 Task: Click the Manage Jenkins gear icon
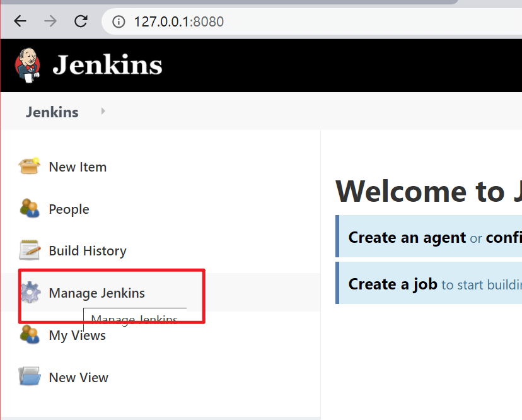point(31,292)
